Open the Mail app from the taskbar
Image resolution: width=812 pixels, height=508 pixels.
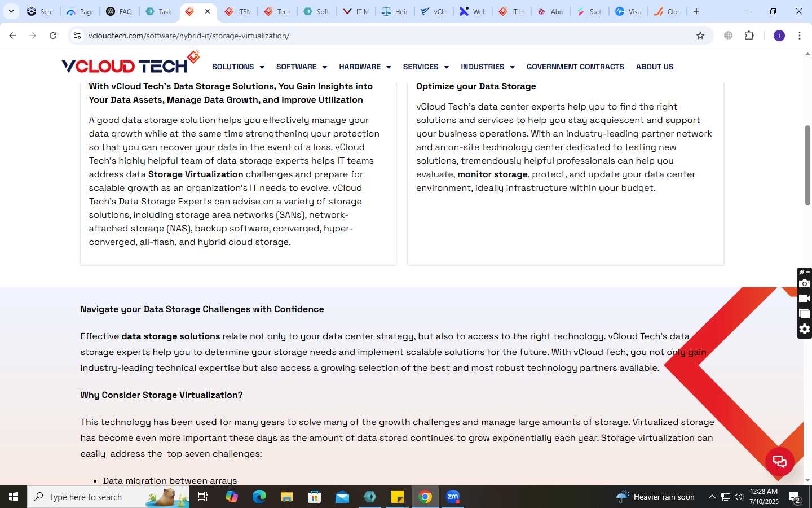pyautogui.click(x=342, y=497)
